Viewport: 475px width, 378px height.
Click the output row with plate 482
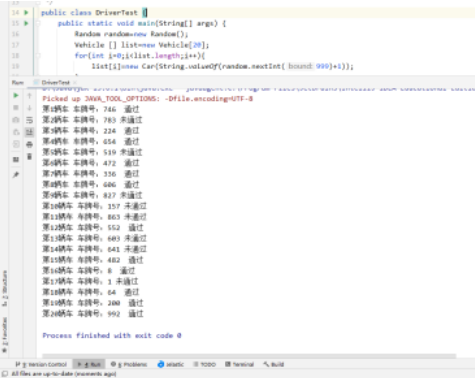(93, 260)
